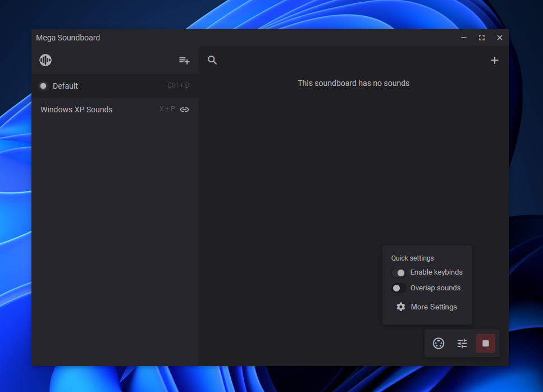Open the audio output devices icon

pos(439,343)
